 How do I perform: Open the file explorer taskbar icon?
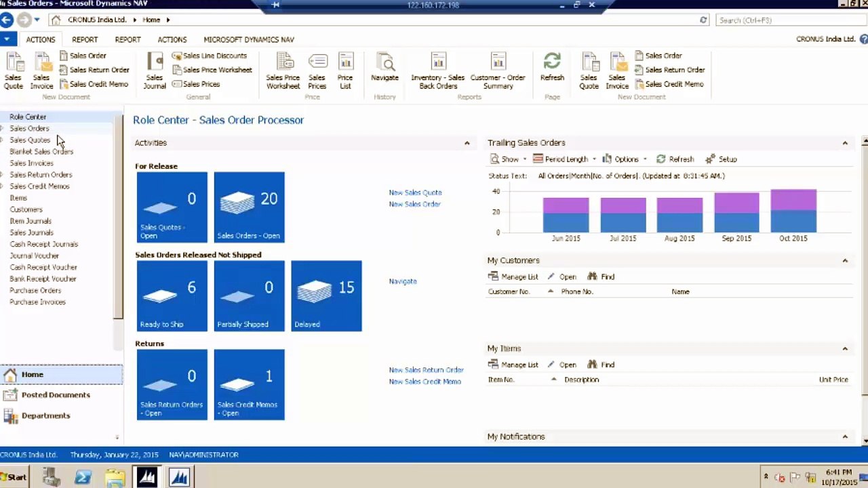(x=115, y=477)
